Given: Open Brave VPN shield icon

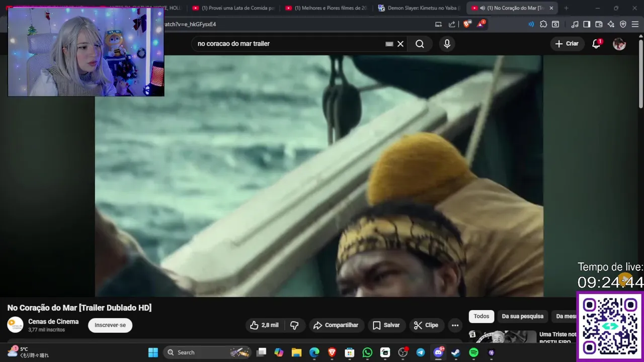Looking at the screenshot, I should coord(623,24).
